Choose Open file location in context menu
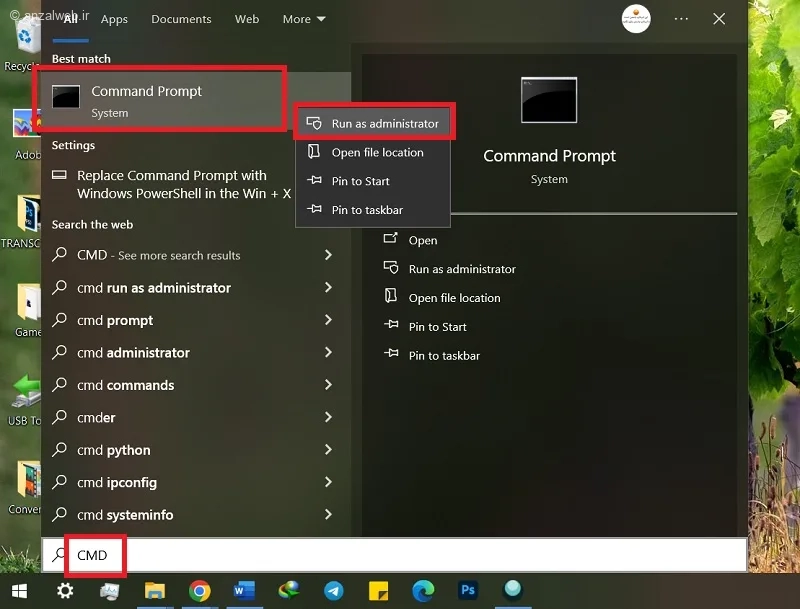 point(373,152)
